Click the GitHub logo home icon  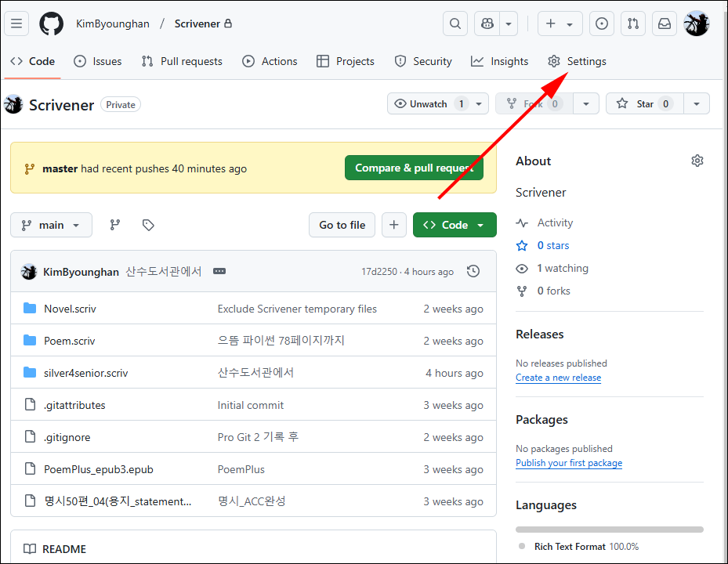coord(51,23)
